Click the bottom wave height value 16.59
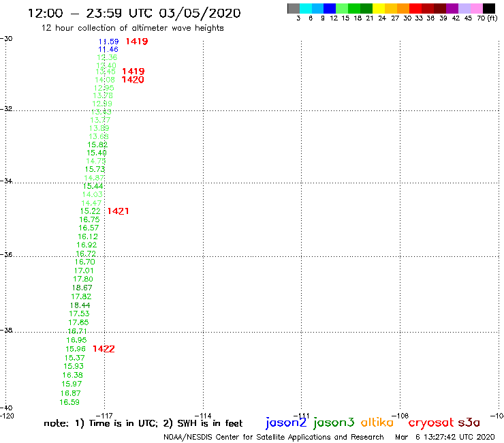This screenshot has height=443, width=504. [69, 402]
